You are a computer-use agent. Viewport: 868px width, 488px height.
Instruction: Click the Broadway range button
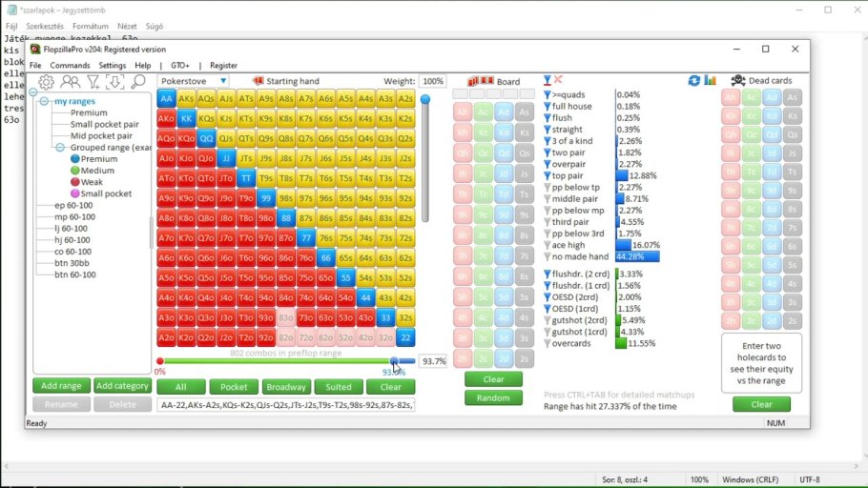(286, 387)
